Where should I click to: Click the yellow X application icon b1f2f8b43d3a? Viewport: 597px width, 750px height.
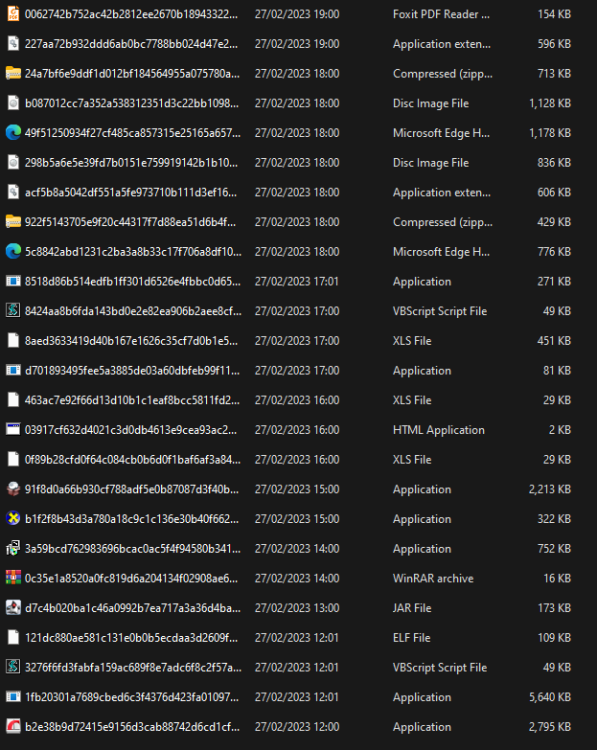pos(13,518)
